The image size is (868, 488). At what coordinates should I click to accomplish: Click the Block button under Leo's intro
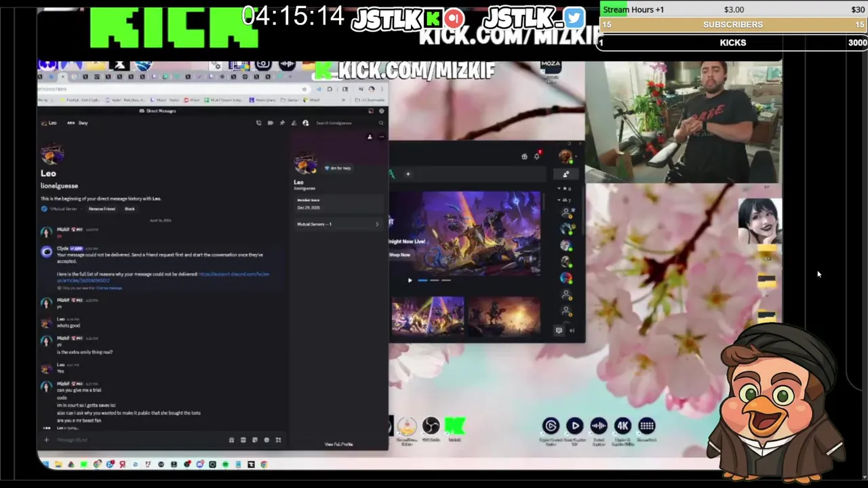point(130,209)
